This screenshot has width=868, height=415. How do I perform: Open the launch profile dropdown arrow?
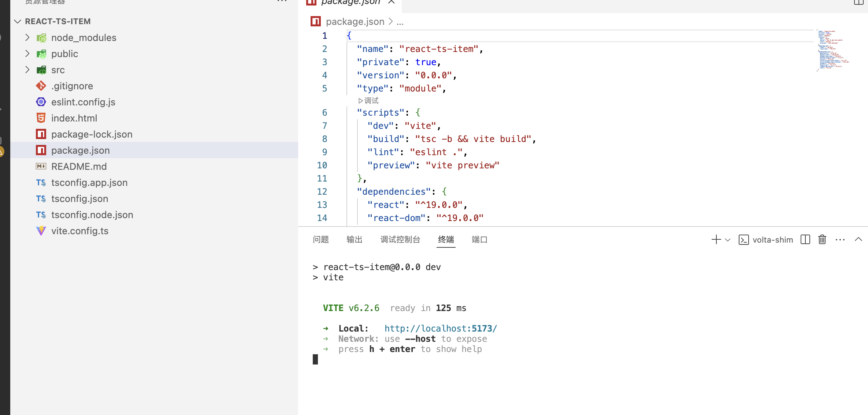(728, 240)
